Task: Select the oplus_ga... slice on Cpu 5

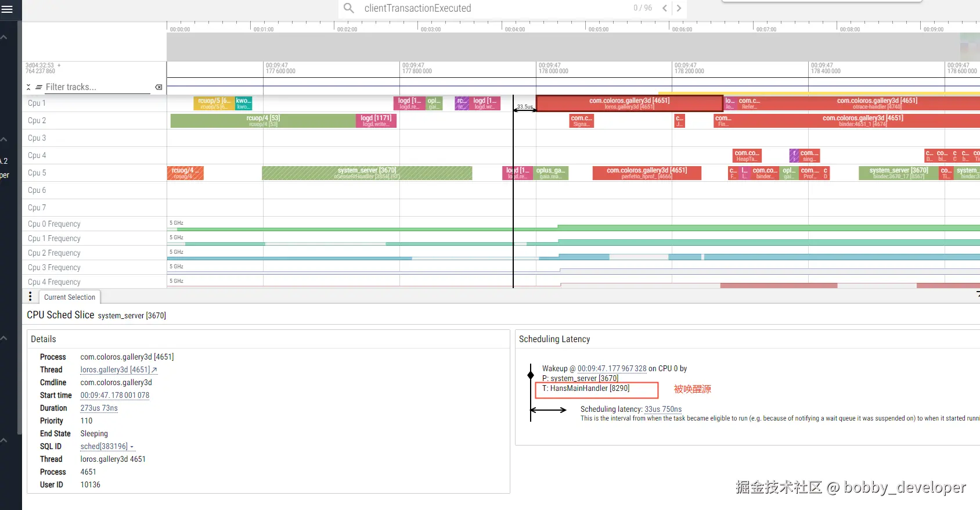Action: click(x=550, y=173)
